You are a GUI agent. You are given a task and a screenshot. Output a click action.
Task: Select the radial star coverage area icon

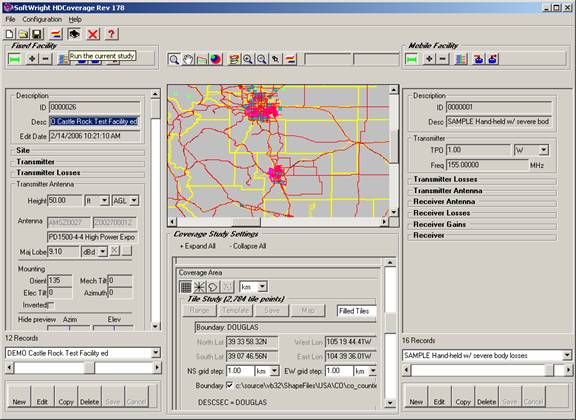tap(199, 287)
